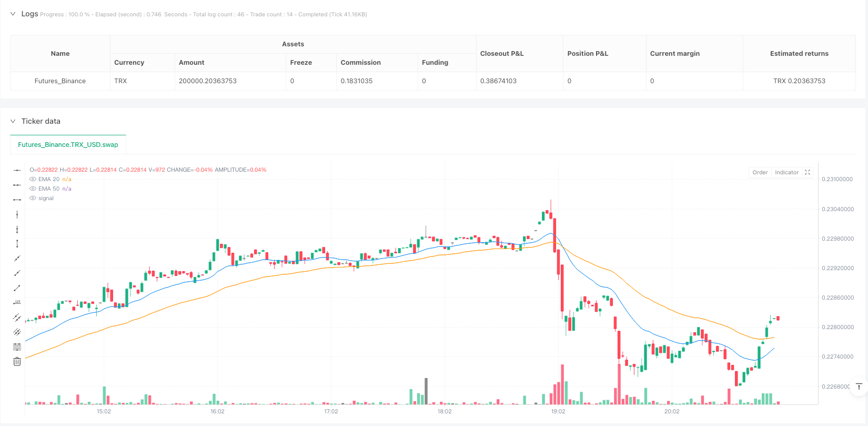Select the price channel line tool
Viewport: 868px width, 426px height.
point(17,317)
